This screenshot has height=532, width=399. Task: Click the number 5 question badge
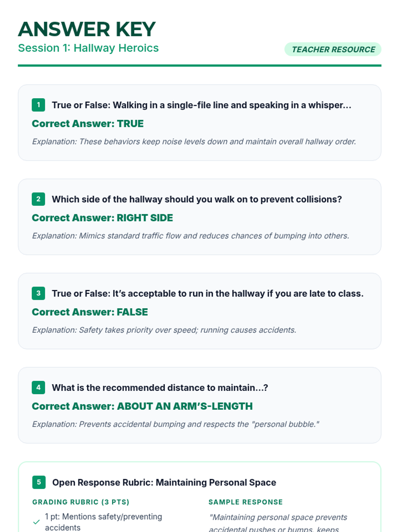39,482
